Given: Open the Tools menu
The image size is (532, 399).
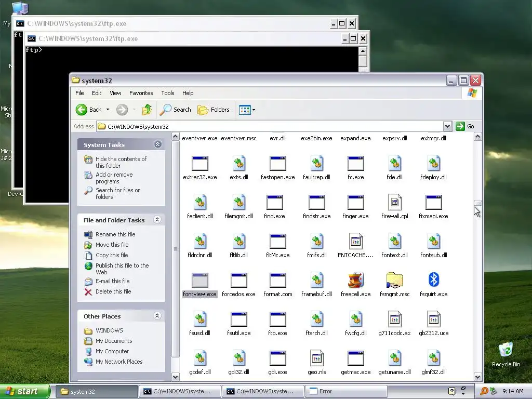Looking at the screenshot, I should (x=168, y=93).
